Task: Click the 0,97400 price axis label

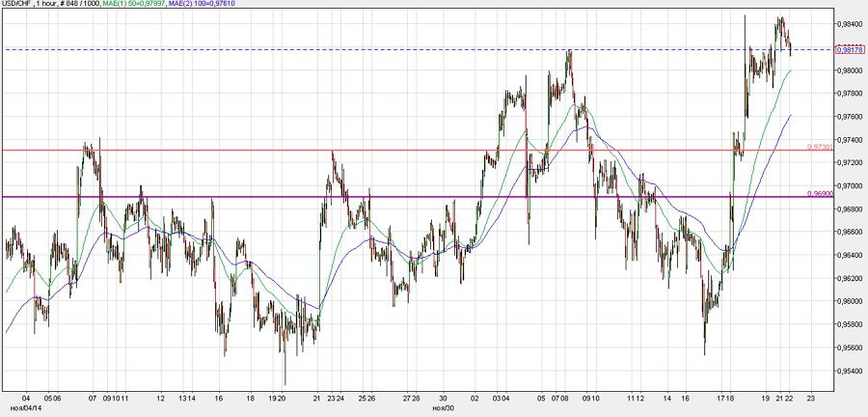Action: click(850, 140)
